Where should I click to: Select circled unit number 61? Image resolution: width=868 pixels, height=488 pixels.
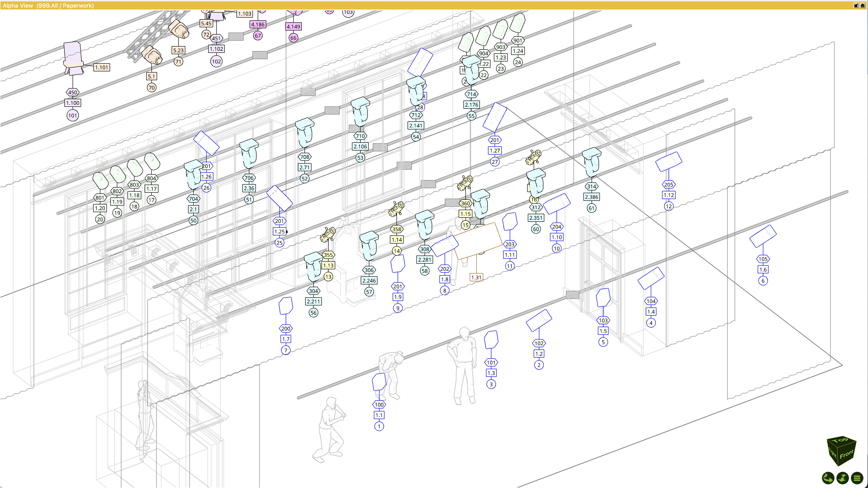pyautogui.click(x=591, y=208)
